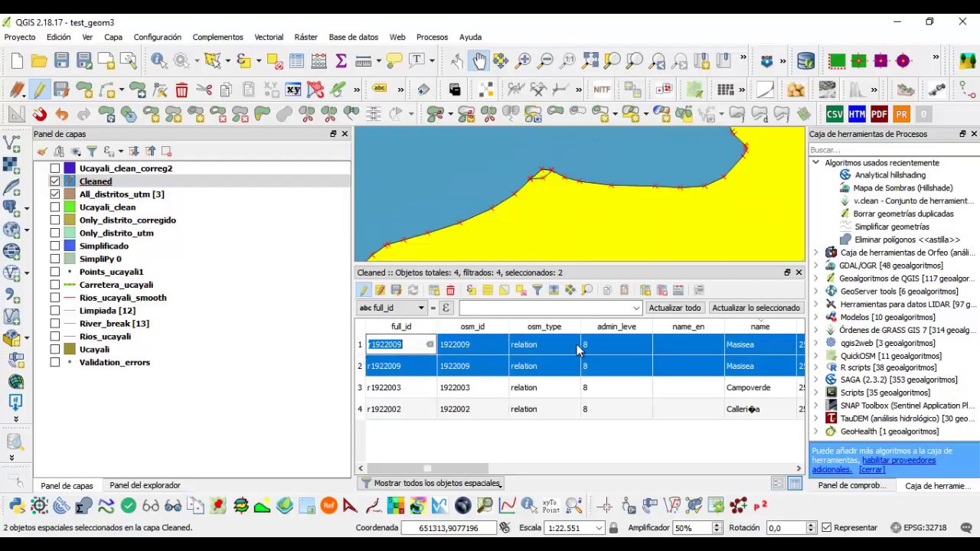The image size is (980, 551).
Task: Collapse Algoritmos usados recientemente
Action: pyautogui.click(x=815, y=162)
